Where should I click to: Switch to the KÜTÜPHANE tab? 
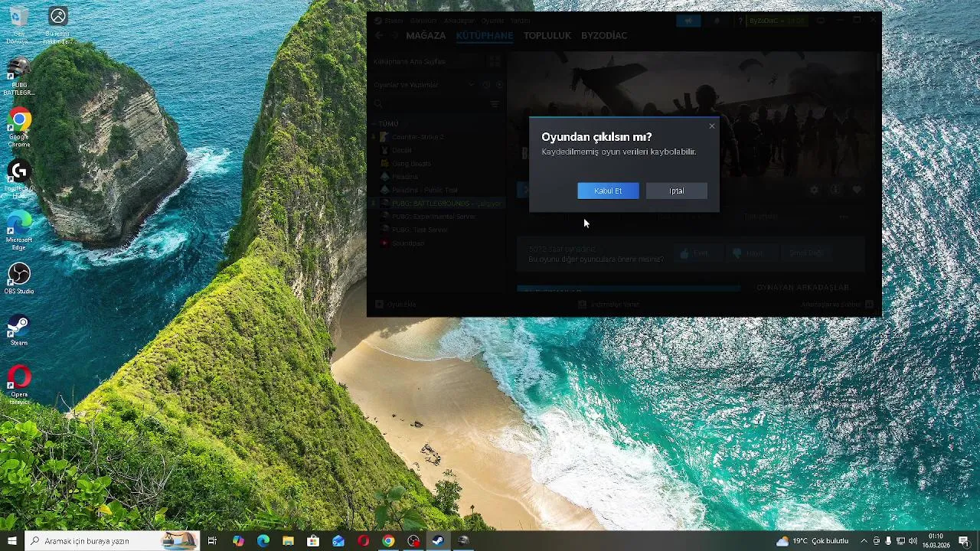click(x=485, y=35)
